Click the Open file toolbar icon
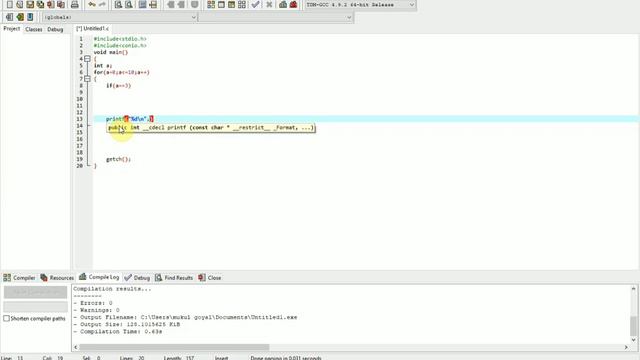 [20, 4]
